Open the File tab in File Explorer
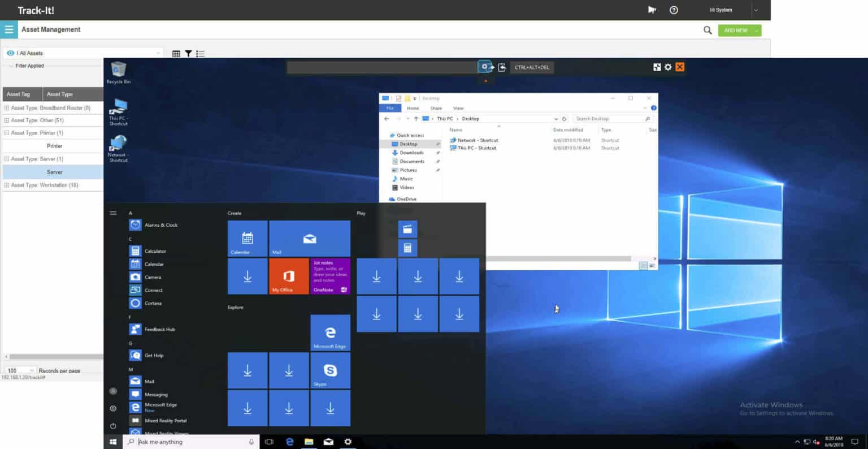868x449 pixels. click(390, 108)
